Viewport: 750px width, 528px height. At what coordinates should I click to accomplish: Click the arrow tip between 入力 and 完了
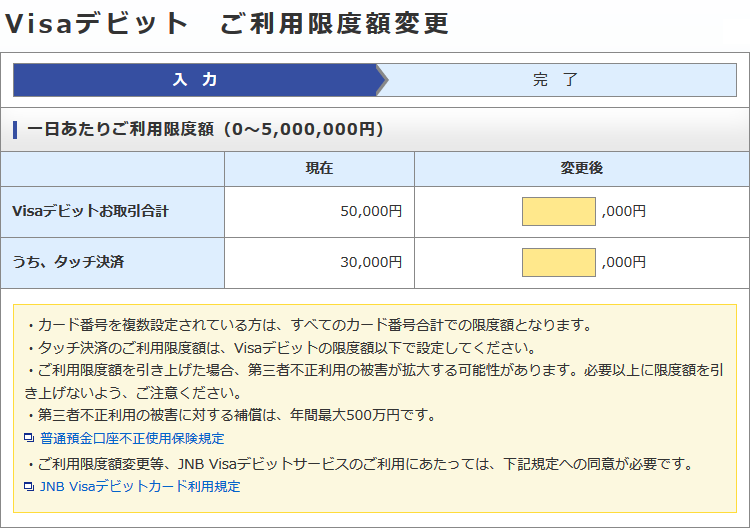pos(381,80)
